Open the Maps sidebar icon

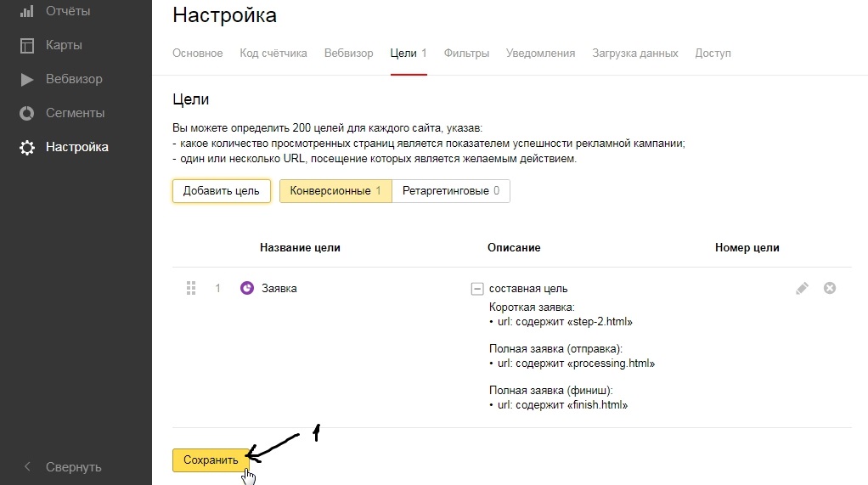(27, 45)
